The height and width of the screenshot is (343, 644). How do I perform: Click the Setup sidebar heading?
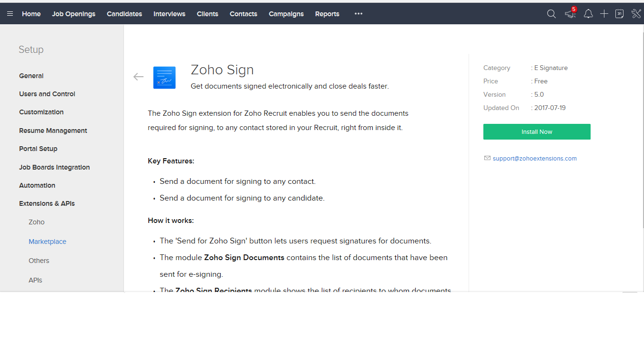[31, 50]
